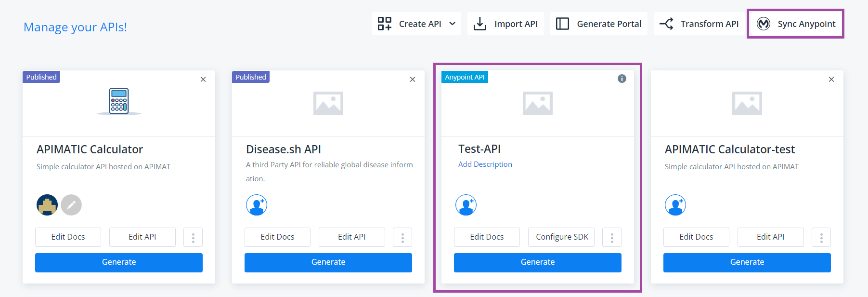Image resolution: width=868 pixels, height=297 pixels.
Task: Click the Disease.sh API title
Action: click(x=284, y=149)
